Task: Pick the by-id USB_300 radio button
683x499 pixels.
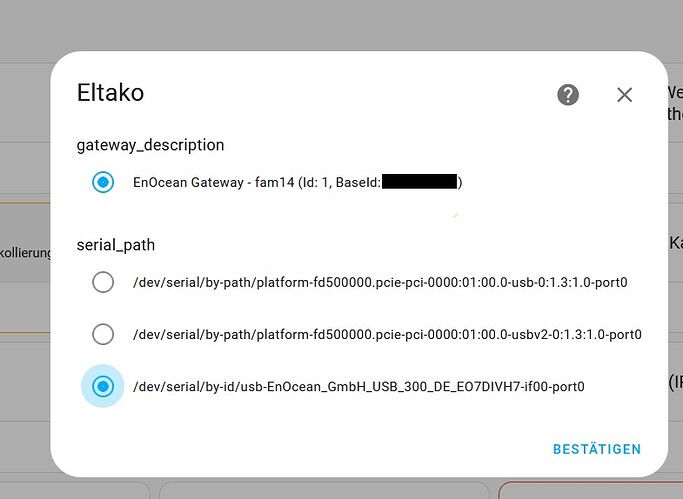Action: (103, 386)
